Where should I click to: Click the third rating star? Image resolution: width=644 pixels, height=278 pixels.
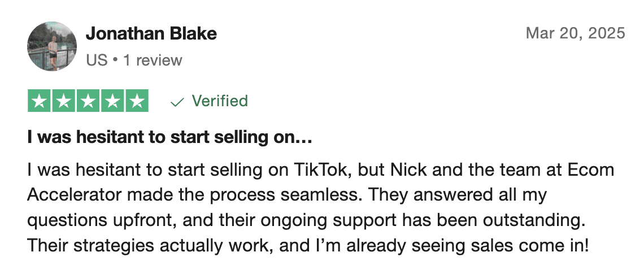88,101
